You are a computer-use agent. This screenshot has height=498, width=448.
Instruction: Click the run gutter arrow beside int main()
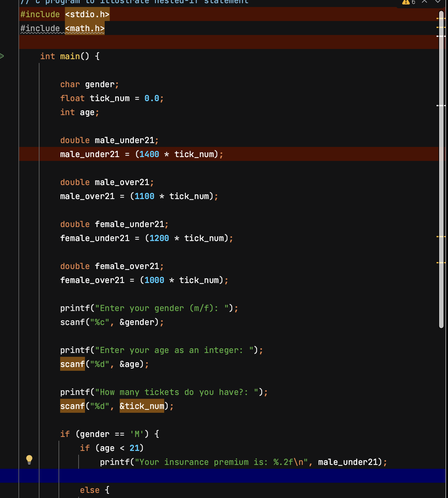click(2, 56)
